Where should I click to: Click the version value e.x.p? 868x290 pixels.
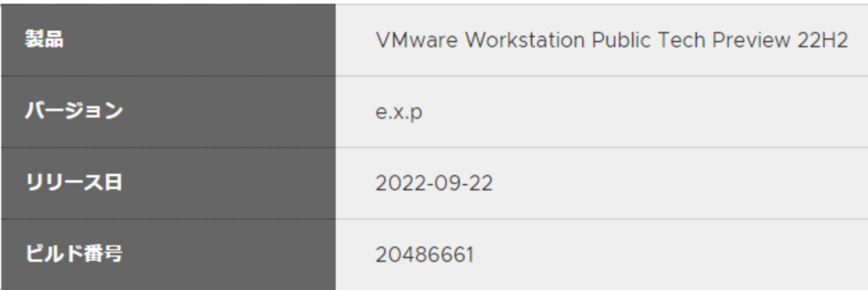point(399,112)
